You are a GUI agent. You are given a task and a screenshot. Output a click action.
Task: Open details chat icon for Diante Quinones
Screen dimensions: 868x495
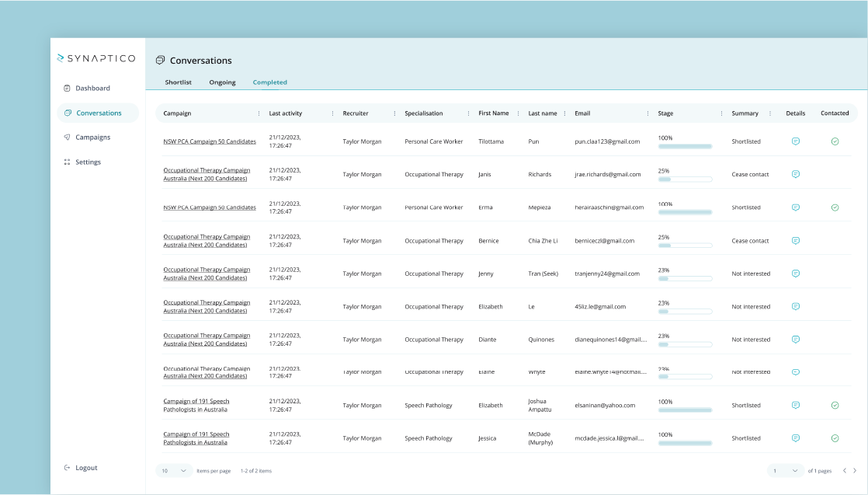tap(796, 340)
